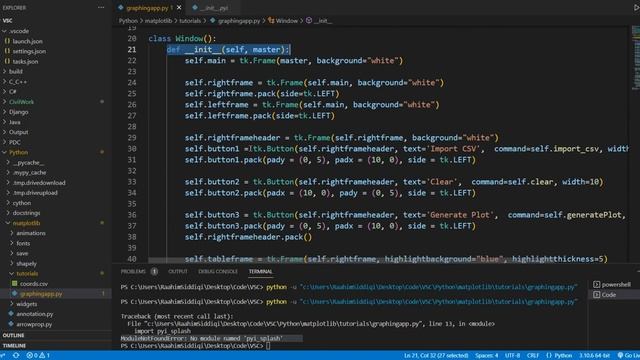Close the graphingapp.py editor tab
This screenshot has width=640, height=360.
(179, 8)
